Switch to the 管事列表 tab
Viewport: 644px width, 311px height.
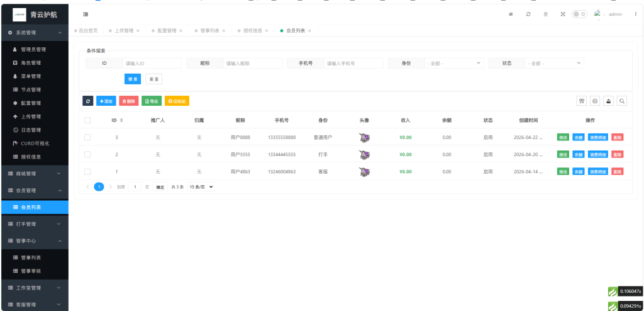[x=209, y=30]
